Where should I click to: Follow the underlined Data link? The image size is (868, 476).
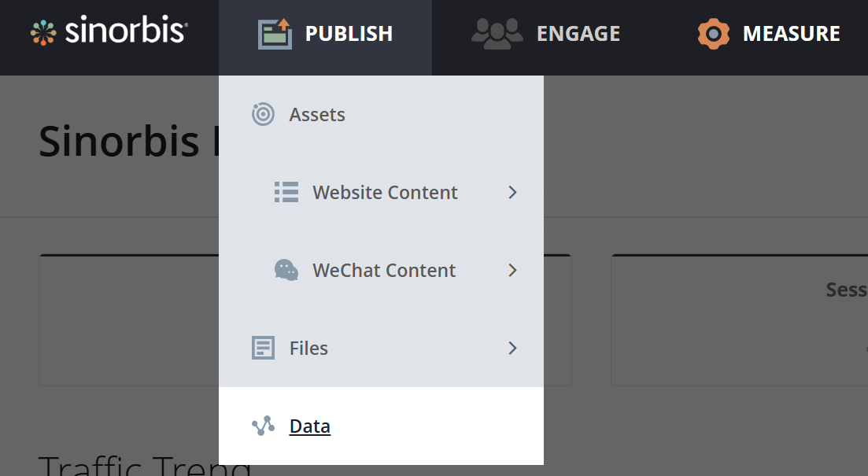310,426
